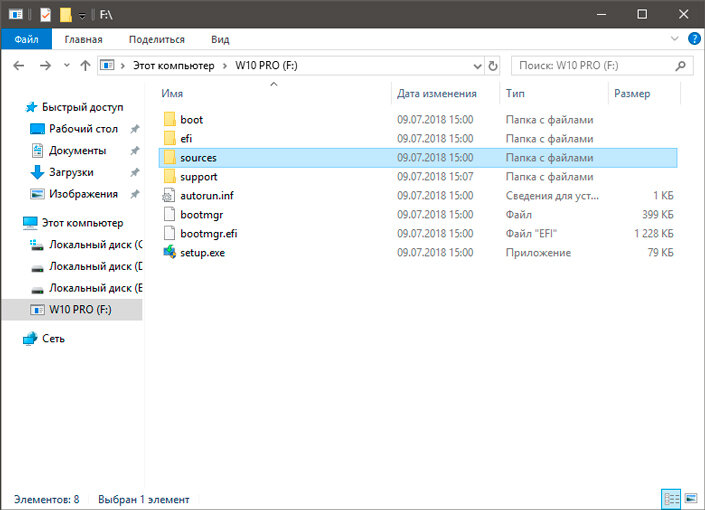Click the Explorer window icon in title bar

[16, 15]
